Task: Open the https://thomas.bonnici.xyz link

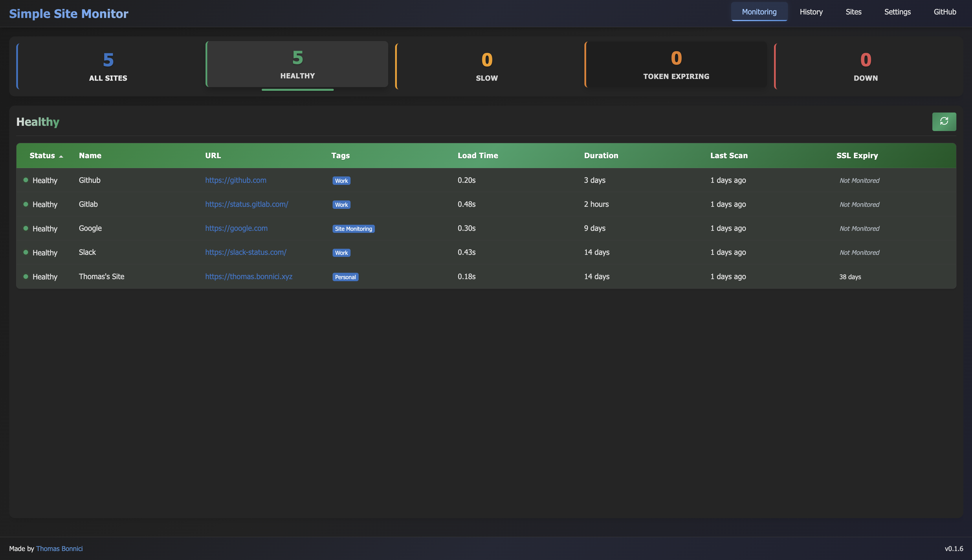Action: (249, 277)
